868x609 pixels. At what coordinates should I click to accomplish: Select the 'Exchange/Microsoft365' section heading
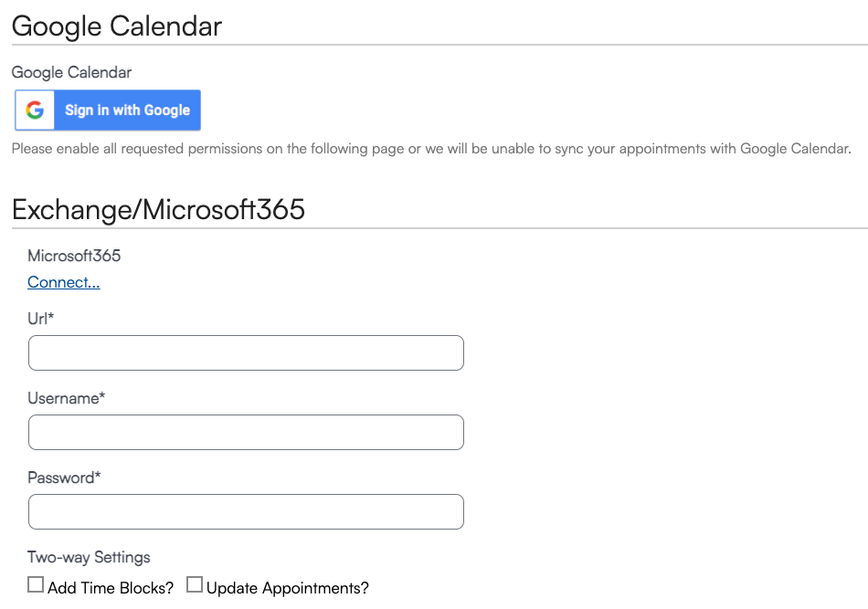[158, 209]
